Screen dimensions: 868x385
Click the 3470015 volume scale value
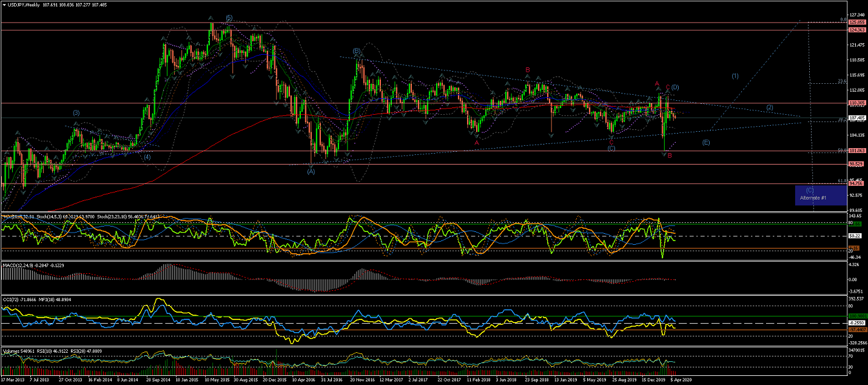pyautogui.click(x=856, y=351)
